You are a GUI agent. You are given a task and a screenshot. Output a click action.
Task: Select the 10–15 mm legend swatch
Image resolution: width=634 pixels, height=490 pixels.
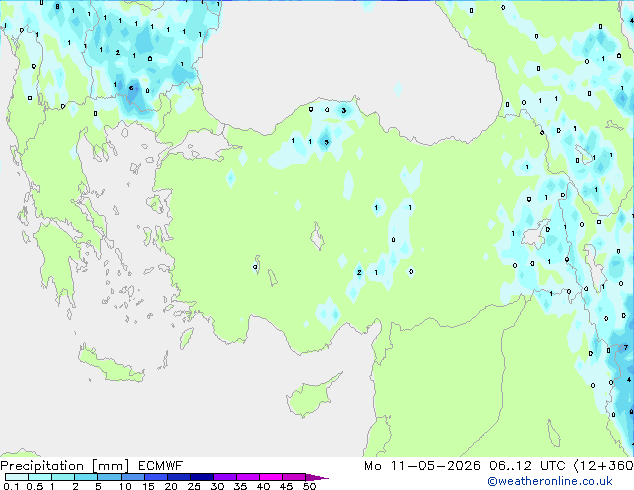pyautogui.click(x=132, y=477)
